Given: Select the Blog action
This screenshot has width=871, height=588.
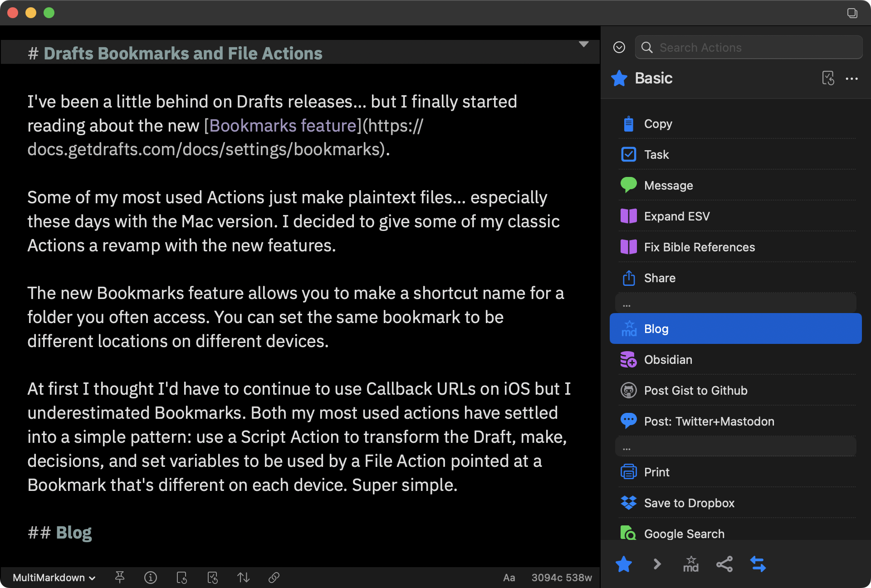Looking at the screenshot, I should tap(735, 328).
